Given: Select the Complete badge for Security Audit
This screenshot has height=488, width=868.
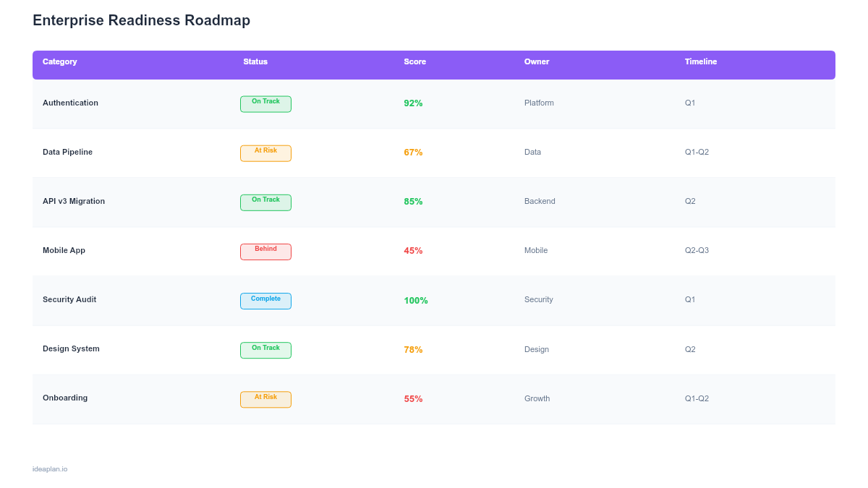Looking at the screenshot, I should pyautogui.click(x=265, y=301).
